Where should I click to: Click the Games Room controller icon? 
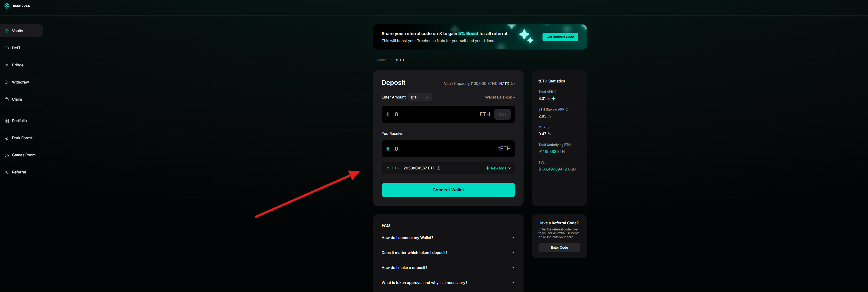point(6,155)
